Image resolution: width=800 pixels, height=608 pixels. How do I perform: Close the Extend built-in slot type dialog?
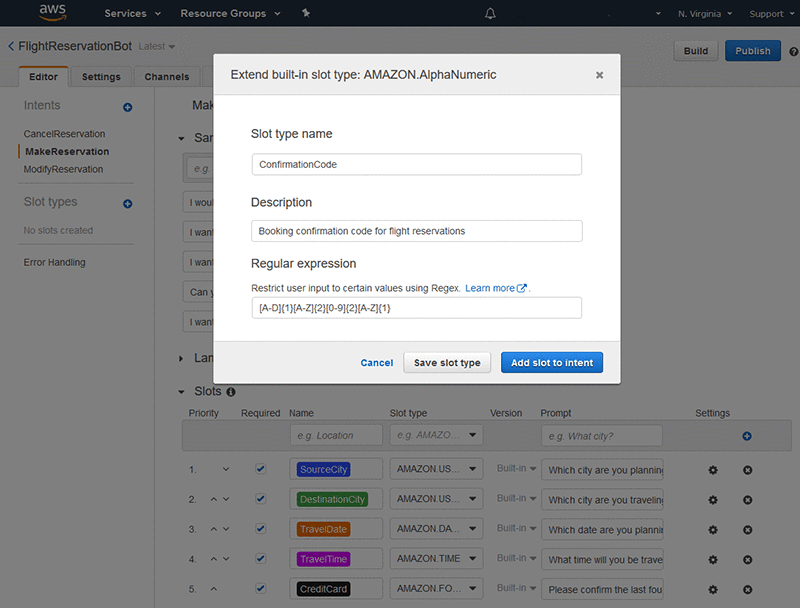pos(599,75)
